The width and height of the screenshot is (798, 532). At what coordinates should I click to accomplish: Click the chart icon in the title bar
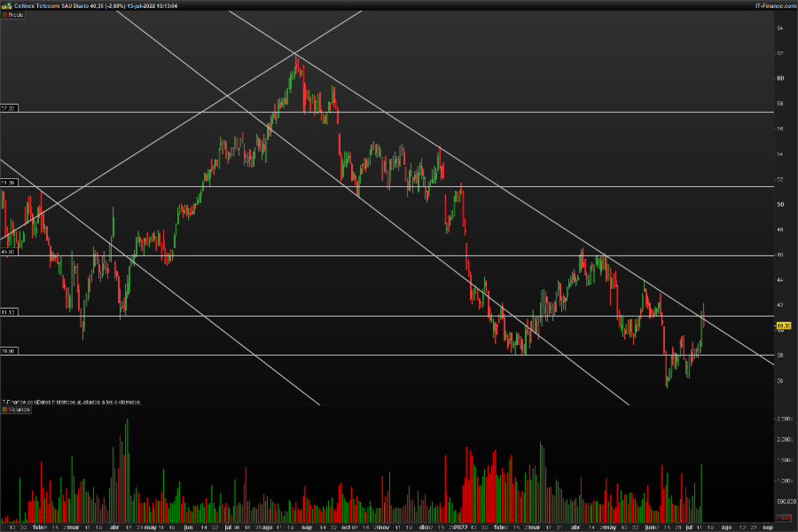point(4,5)
